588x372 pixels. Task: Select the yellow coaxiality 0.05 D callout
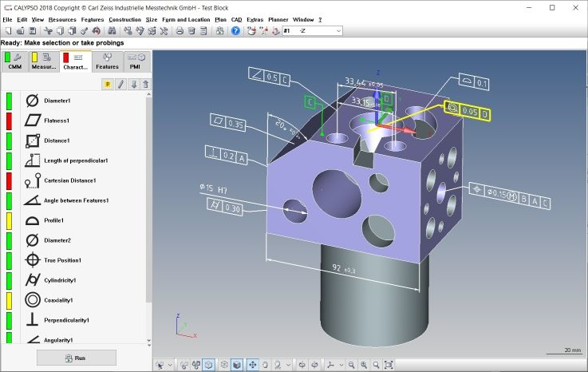point(467,111)
